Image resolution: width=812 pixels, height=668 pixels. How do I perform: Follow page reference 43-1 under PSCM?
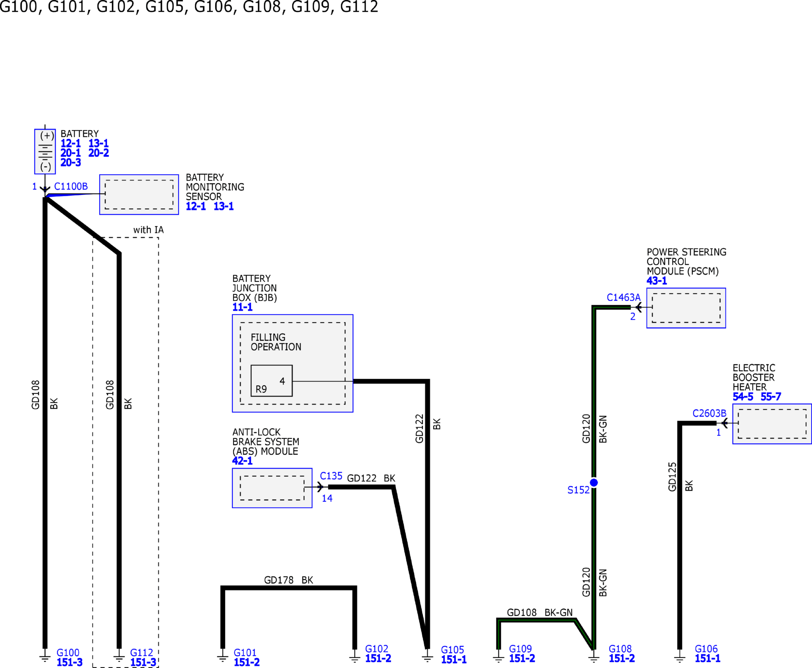pos(656,281)
